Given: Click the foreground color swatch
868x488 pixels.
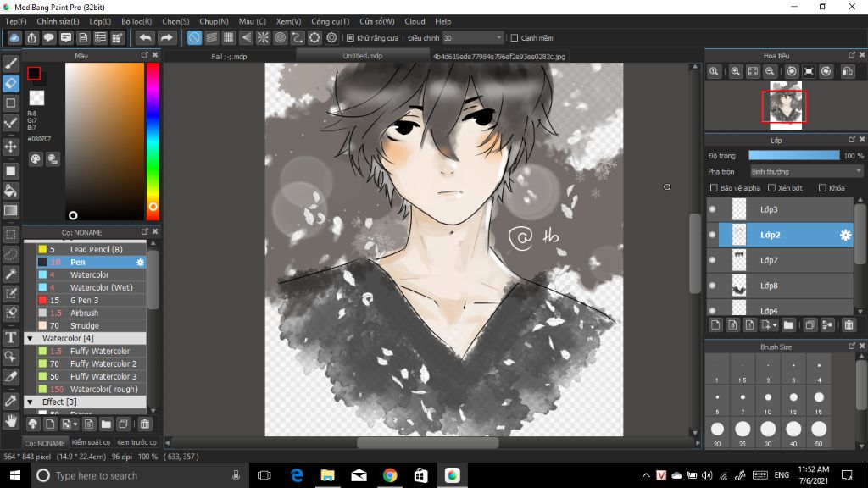Looking at the screenshot, I should tap(34, 73).
